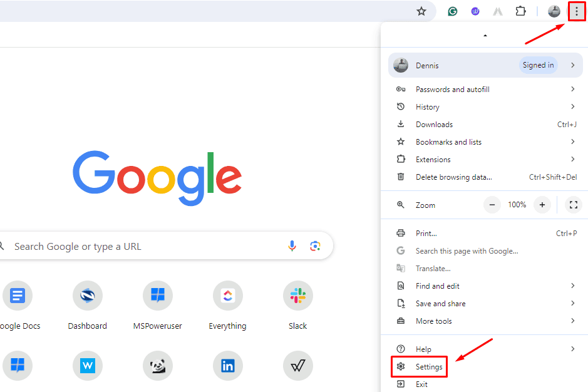The height and width of the screenshot is (392, 588).
Task: Choose Exit to close Chrome
Action: coord(485,384)
